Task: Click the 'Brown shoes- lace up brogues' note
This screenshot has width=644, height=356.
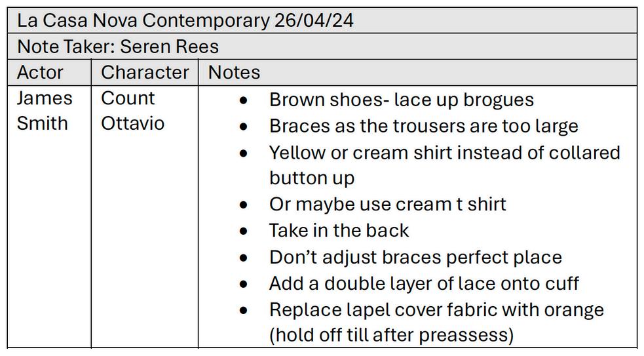Action: 401,100
